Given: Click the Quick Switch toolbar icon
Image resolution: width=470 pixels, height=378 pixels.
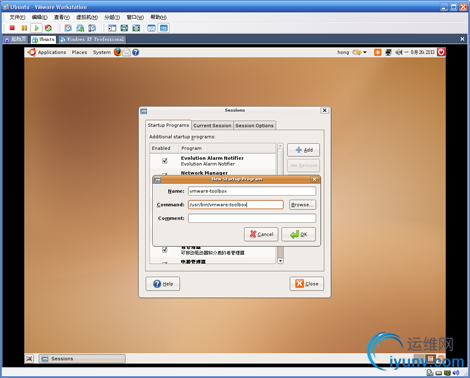Looking at the screenshot, I should point(124,28).
